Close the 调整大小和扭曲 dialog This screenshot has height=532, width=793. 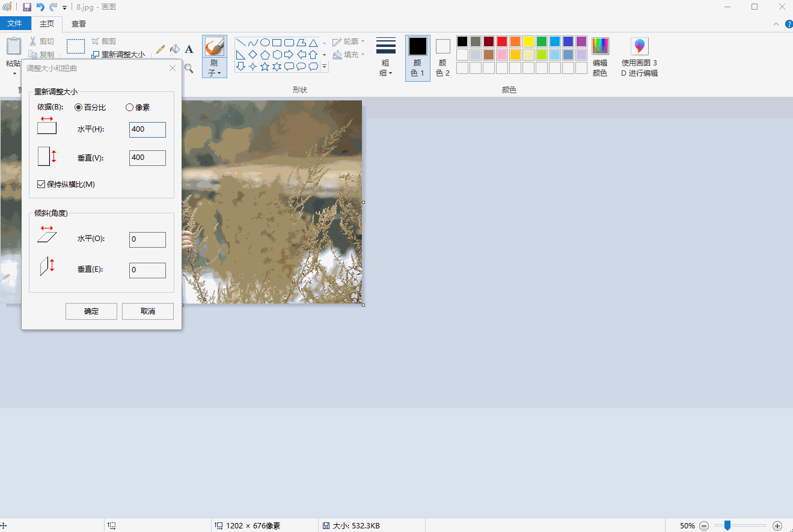click(173, 68)
